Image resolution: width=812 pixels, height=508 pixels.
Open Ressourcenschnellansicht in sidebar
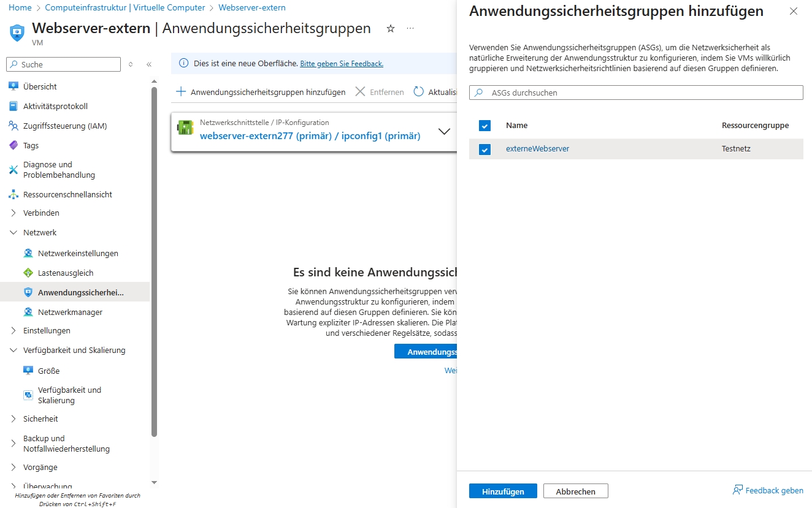[67, 194]
